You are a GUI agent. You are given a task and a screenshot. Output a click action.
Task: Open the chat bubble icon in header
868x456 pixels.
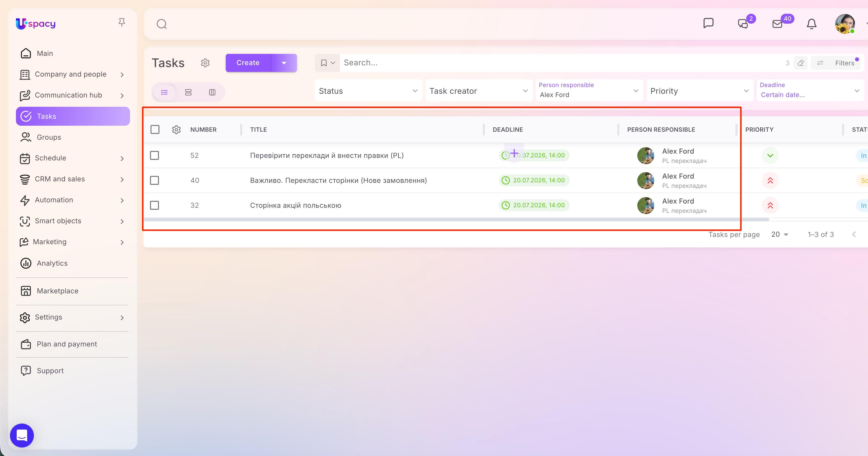pos(708,23)
